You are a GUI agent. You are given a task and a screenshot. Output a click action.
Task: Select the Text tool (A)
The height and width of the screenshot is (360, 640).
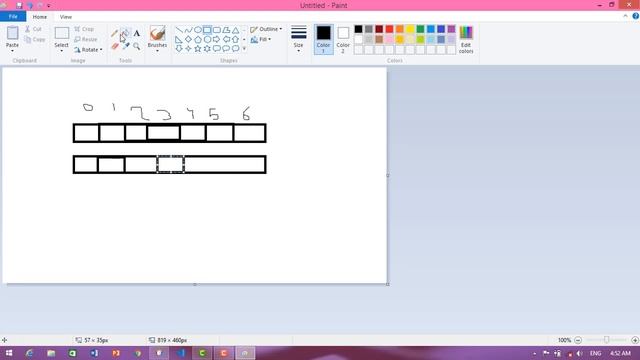[x=137, y=33]
